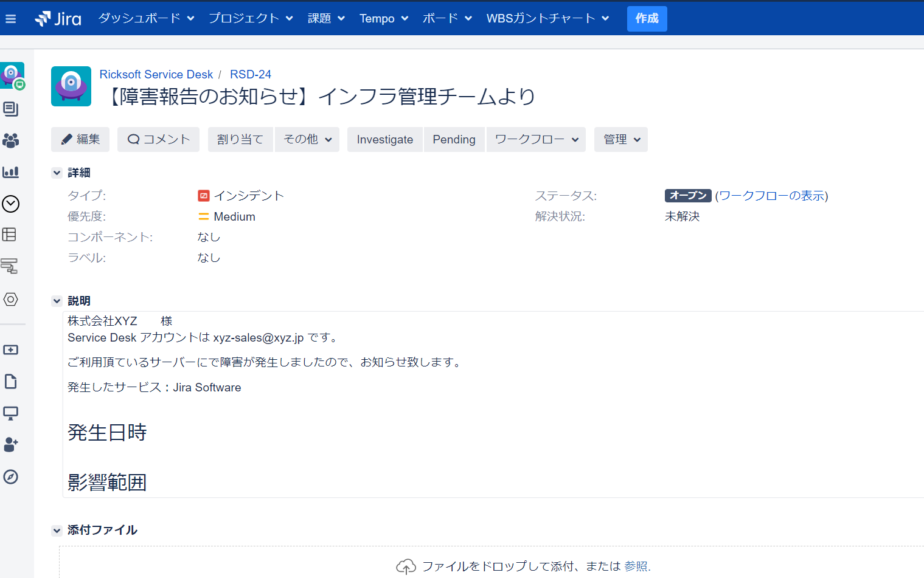Screen dimensions: 924x578
Task: Collapse the 詳細 section
Action: [57, 173]
